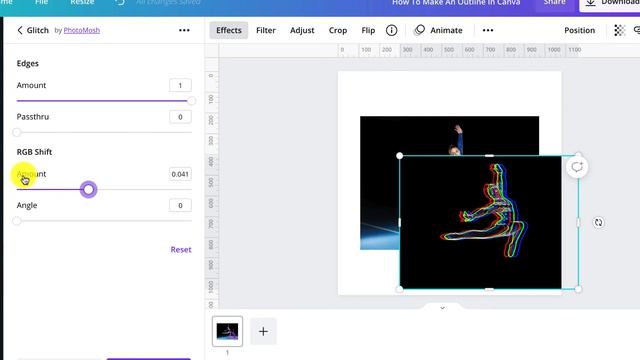Select page 1 thumbnail
This screenshot has width=640, height=360.
point(227,331)
